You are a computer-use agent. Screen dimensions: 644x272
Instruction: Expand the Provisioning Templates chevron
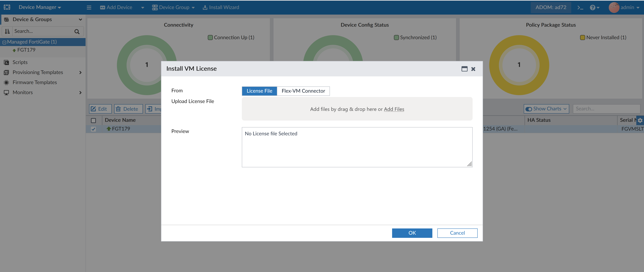(80, 72)
